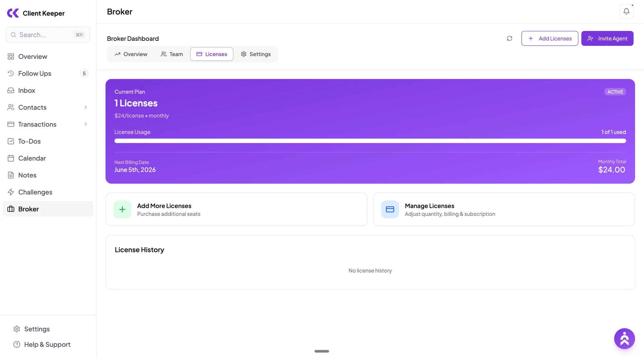Click the blue card icon on Manage Licenses
Image resolution: width=644 pixels, height=358 pixels.
tap(390, 209)
